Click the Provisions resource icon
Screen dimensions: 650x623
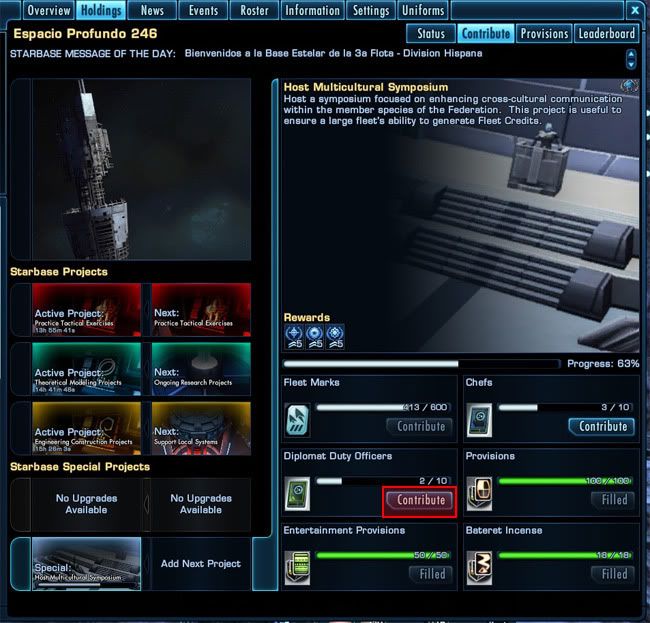479,494
